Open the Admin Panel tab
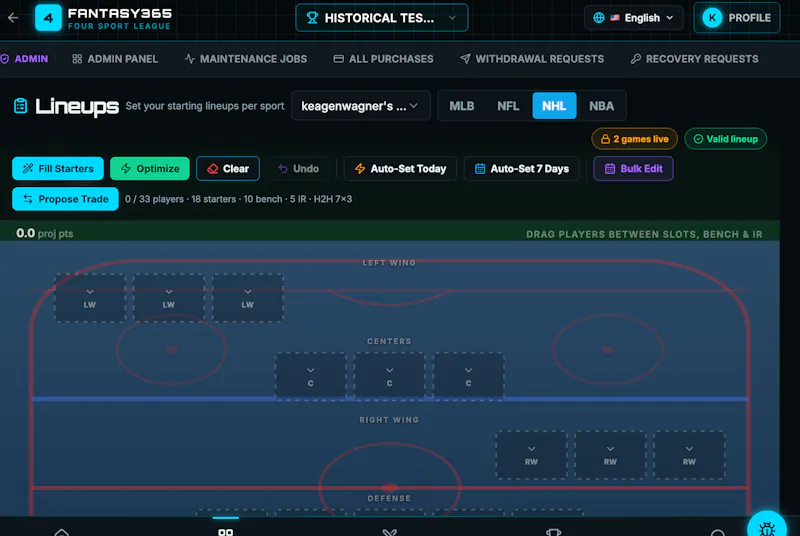Viewport: 800px width, 536px height. coord(115,59)
